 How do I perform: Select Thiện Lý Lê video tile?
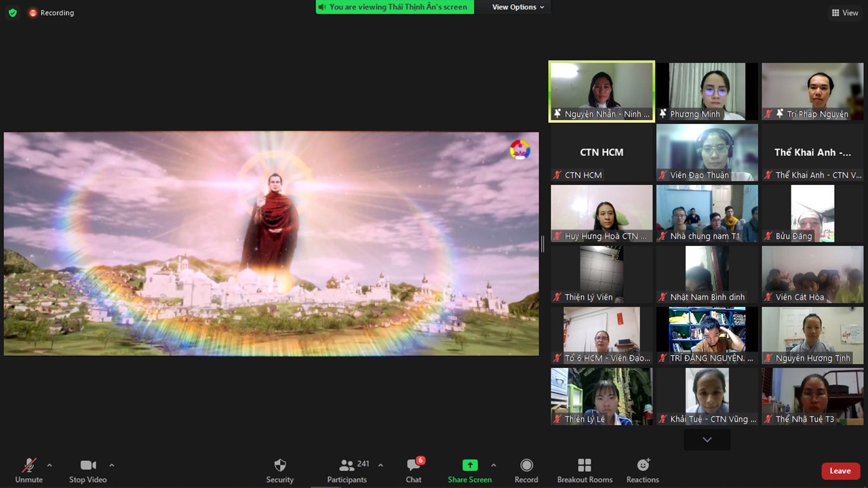tap(601, 396)
